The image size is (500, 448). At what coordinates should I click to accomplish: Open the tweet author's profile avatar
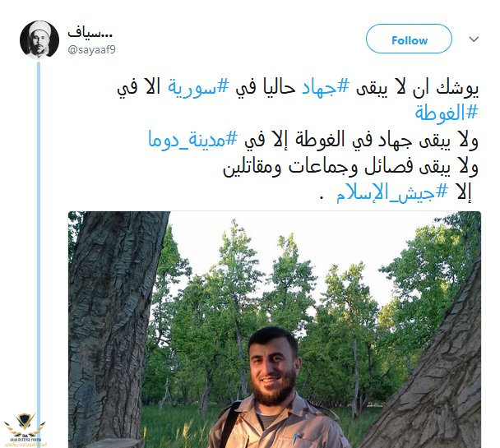coord(39,39)
